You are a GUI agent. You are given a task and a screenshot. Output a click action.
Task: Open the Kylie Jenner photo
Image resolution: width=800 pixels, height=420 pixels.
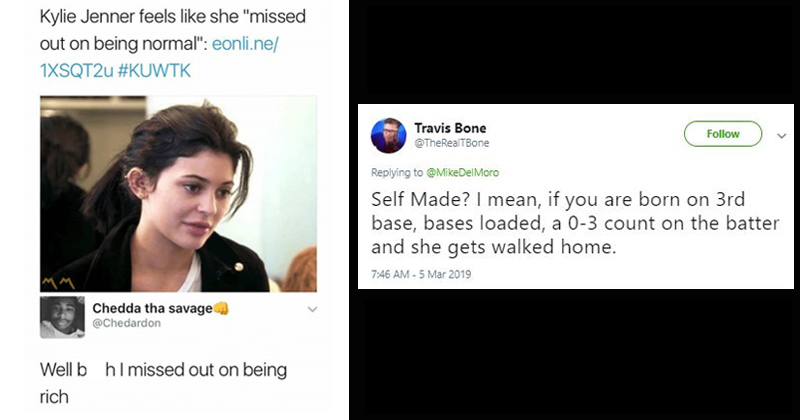[x=178, y=192]
